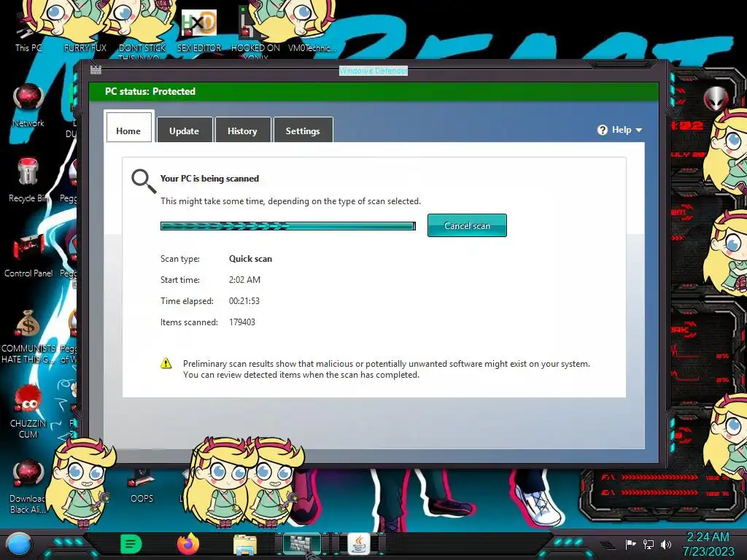Click the window icon in title bar
The height and width of the screenshot is (560, 747).
point(96,70)
